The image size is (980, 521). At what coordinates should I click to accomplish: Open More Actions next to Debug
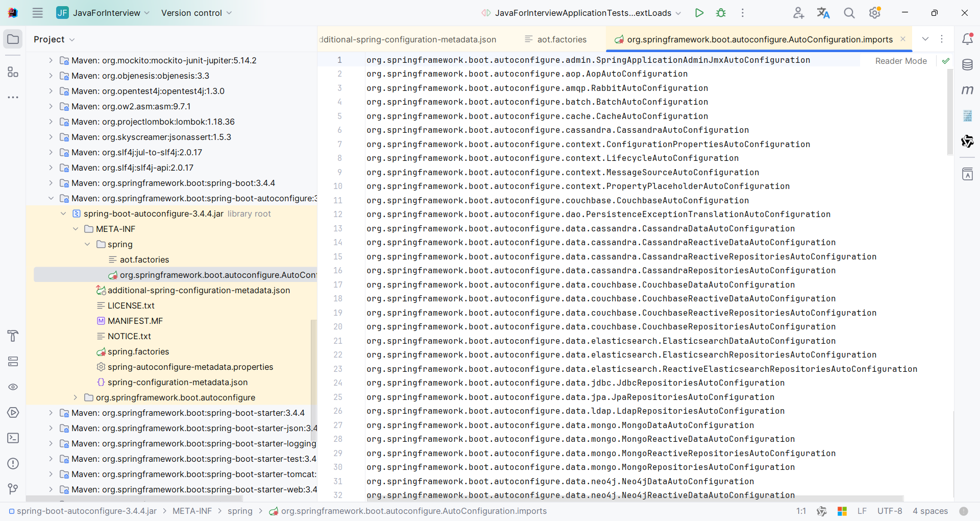[743, 13]
